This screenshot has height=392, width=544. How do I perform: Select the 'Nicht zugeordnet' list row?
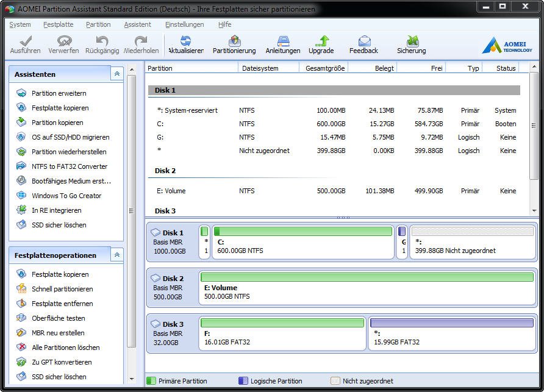click(x=334, y=151)
